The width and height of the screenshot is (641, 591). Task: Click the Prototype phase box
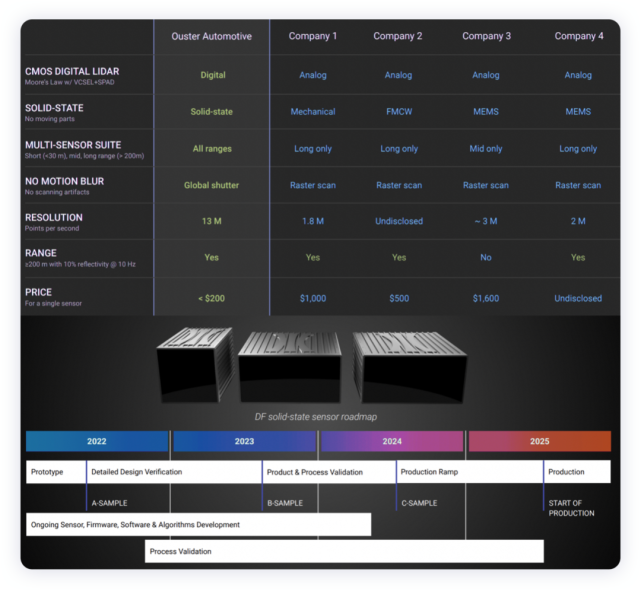pos(56,472)
